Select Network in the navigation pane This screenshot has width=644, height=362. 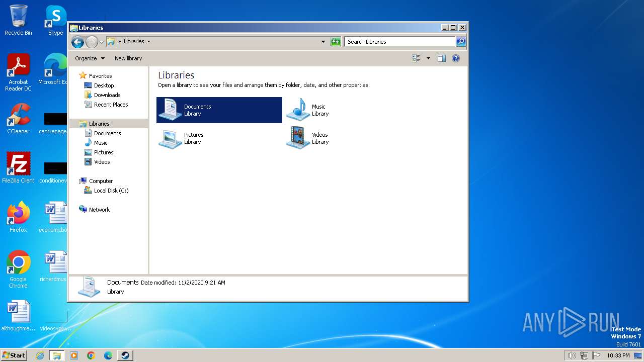[99, 210]
